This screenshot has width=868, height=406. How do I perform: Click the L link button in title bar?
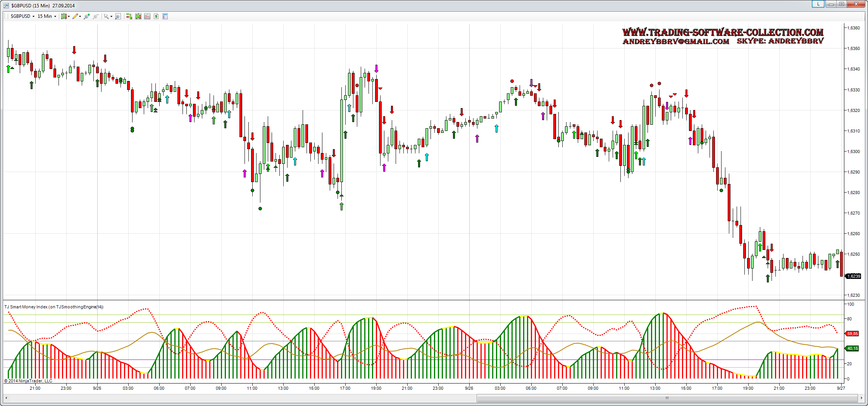tap(818, 4)
